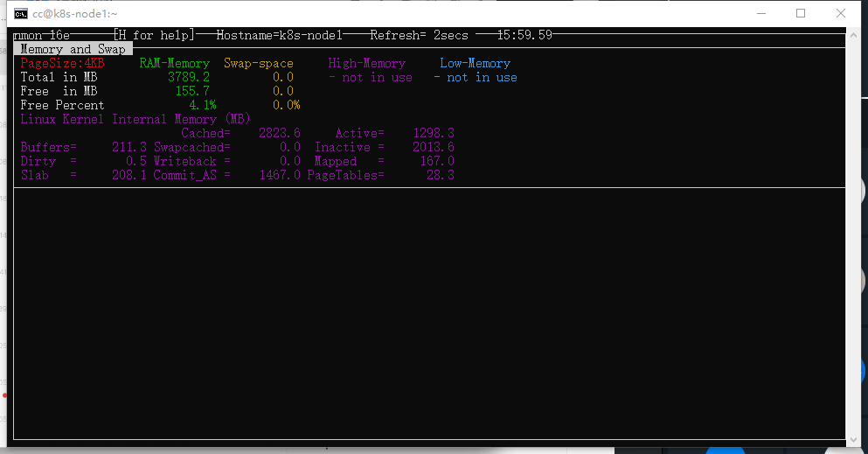The image size is (868, 454).
Task: Click 'Linux Kernel Internal Memory (MB)' heading
Action: click(135, 119)
